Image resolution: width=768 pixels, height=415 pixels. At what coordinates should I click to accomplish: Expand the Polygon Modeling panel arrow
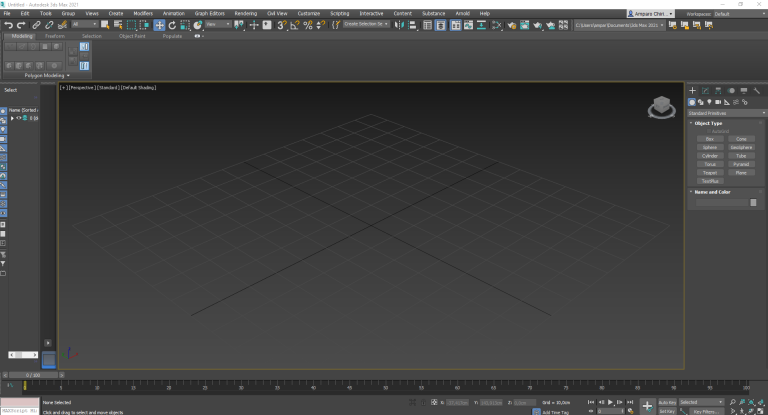(x=68, y=75)
